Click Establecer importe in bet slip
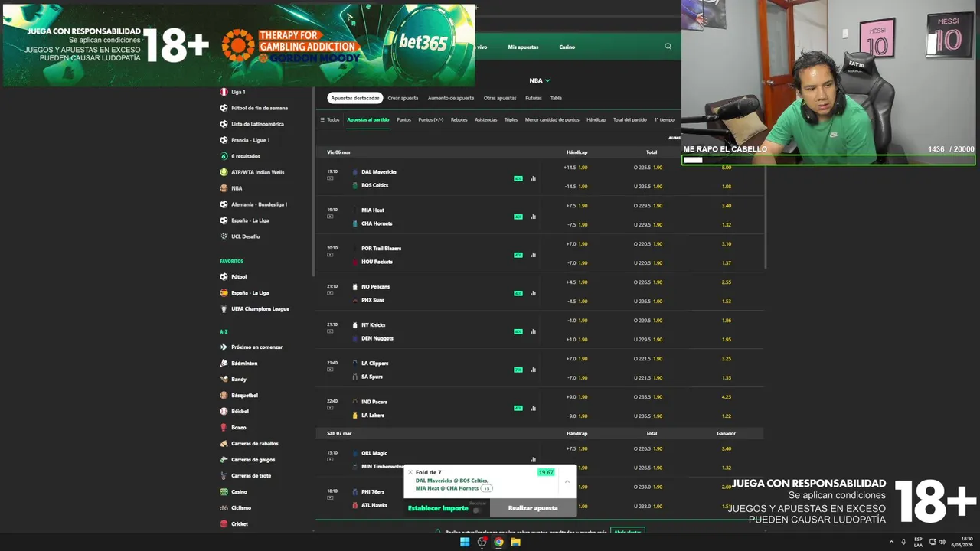This screenshot has width=980, height=551. [438, 508]
